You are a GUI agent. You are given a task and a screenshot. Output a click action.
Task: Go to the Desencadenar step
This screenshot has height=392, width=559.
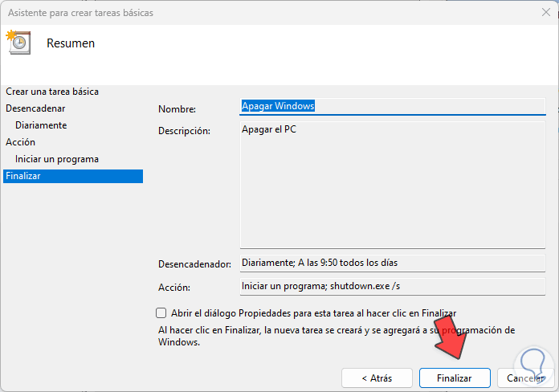(35, 108)
